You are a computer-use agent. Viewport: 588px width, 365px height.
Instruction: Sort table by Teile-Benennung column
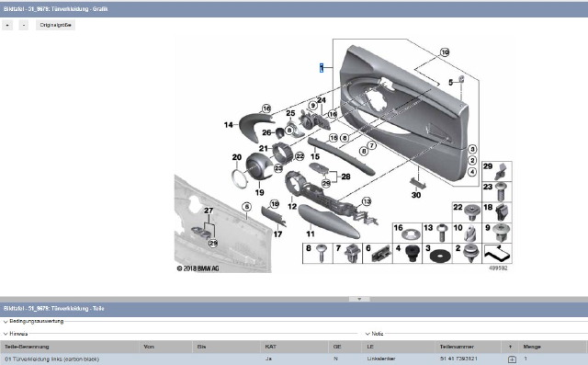pyautogui.click(x=27, y=347)
